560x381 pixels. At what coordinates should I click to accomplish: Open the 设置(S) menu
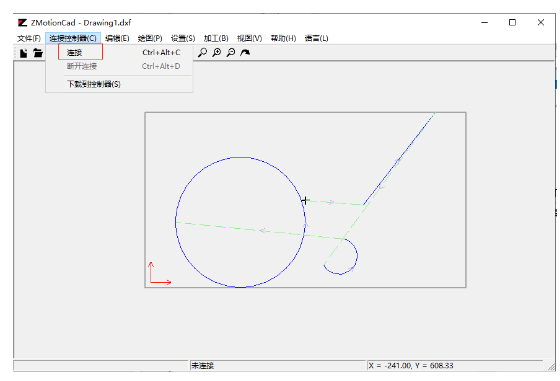pos(183,38)
